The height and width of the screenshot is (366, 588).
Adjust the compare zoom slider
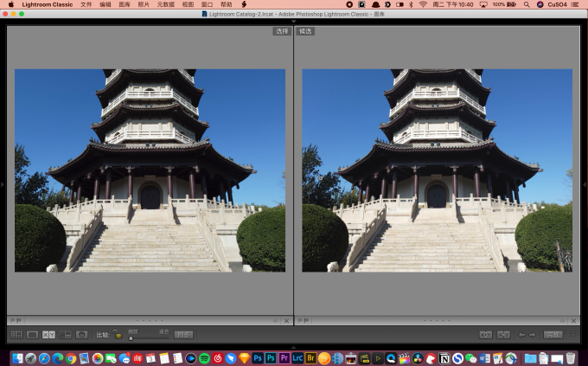click(x=148, y=337)
